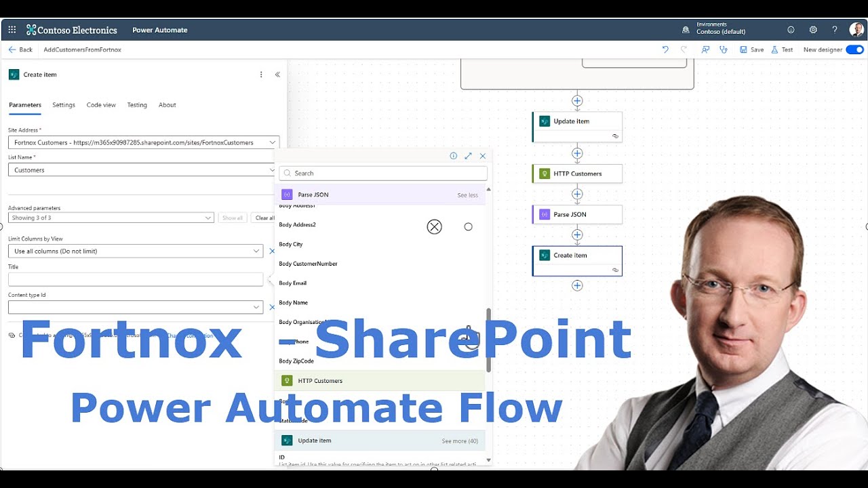Switch to the Settings tab
This screenshot has height=488, width=868.
pos(64,105)
